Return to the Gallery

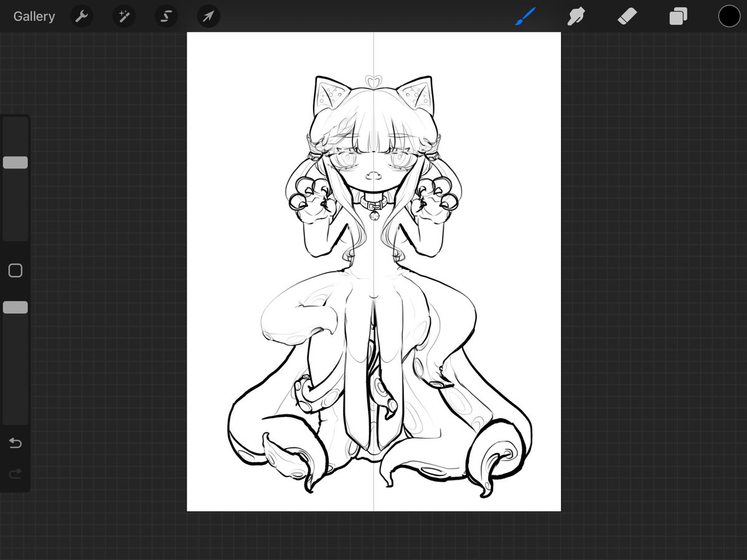coord(34,16)
